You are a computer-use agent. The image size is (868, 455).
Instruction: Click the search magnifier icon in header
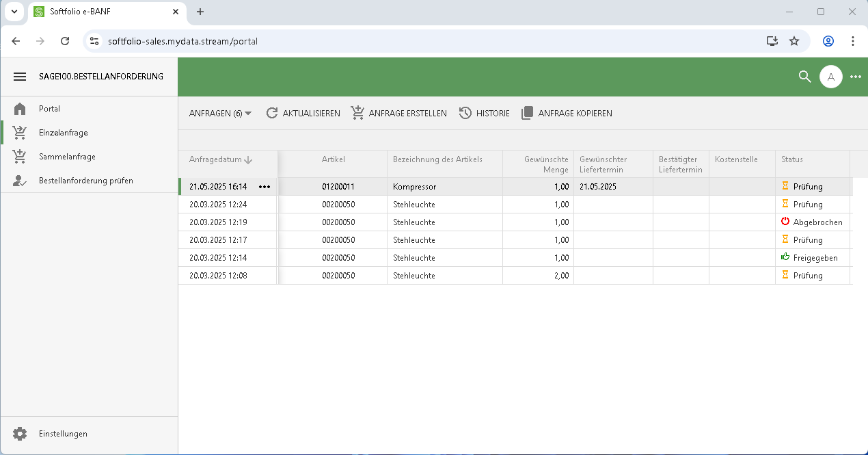tap(804, 77)
